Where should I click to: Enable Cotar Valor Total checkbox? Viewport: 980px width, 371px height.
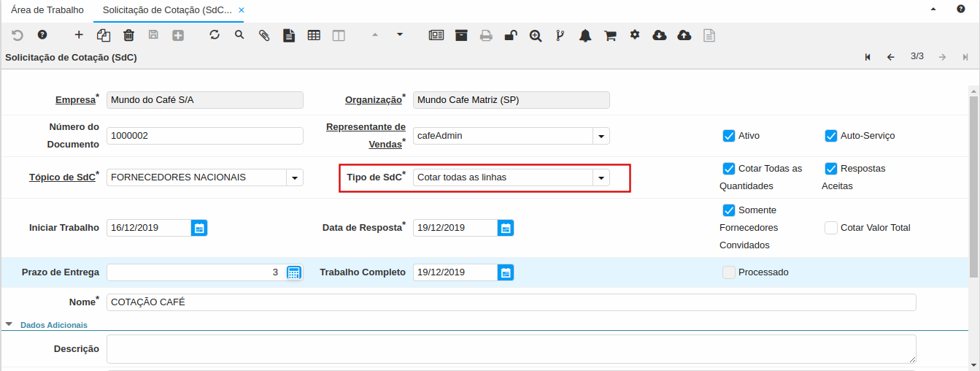(x=830, y=227)
